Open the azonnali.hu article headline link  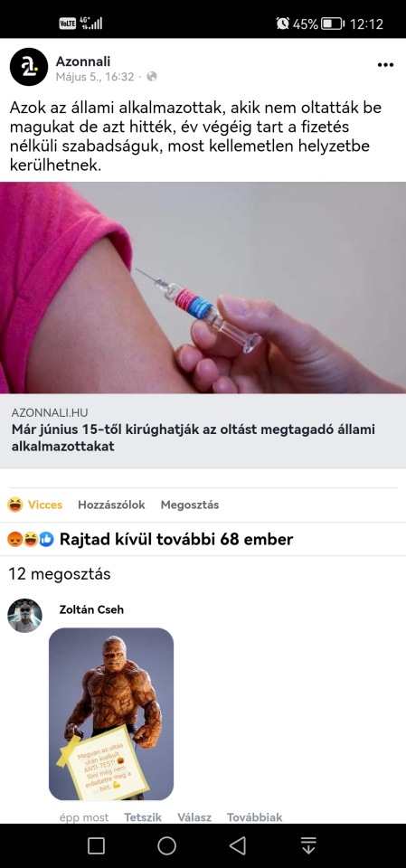point(193,438)
